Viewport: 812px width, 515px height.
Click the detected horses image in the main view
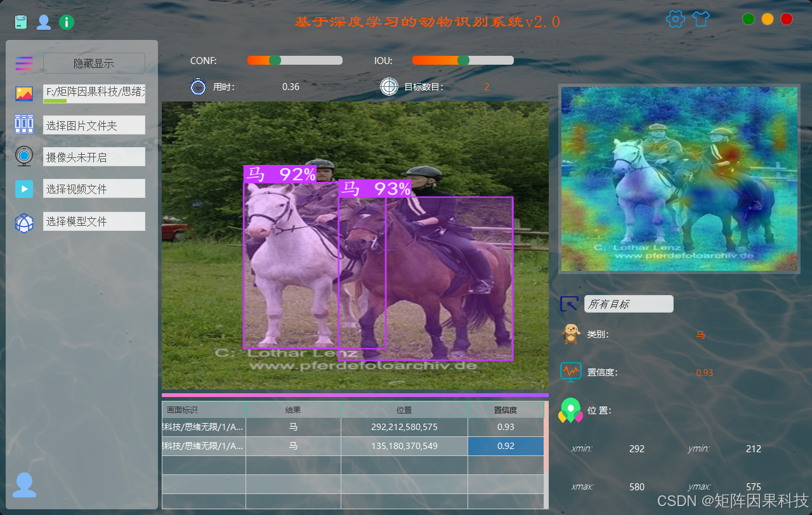(355, 245)
